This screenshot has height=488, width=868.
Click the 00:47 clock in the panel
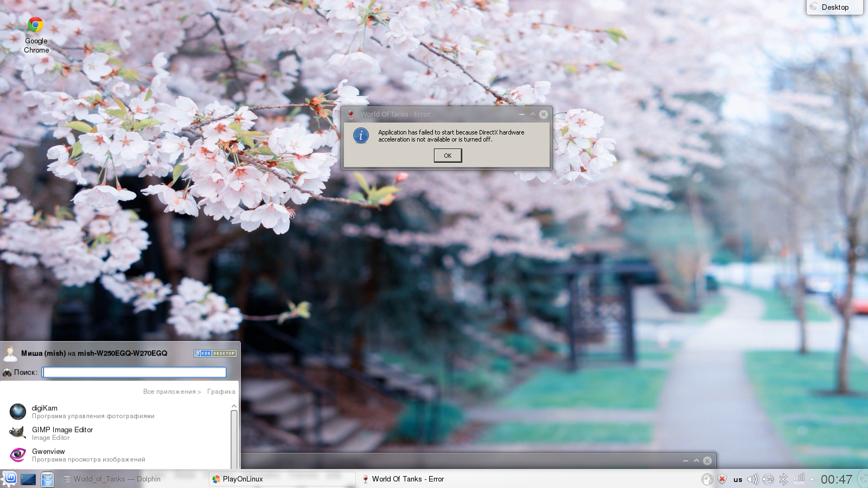pos(836,479)
